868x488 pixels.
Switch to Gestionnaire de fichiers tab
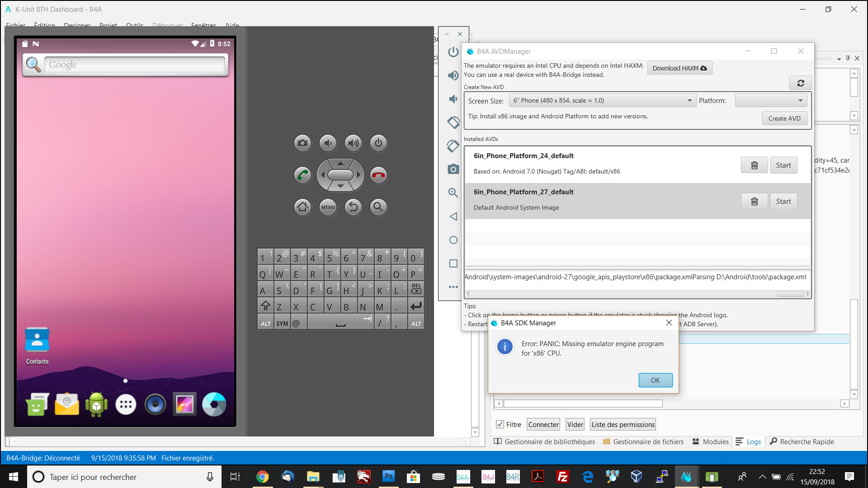(x=643, y=442)
